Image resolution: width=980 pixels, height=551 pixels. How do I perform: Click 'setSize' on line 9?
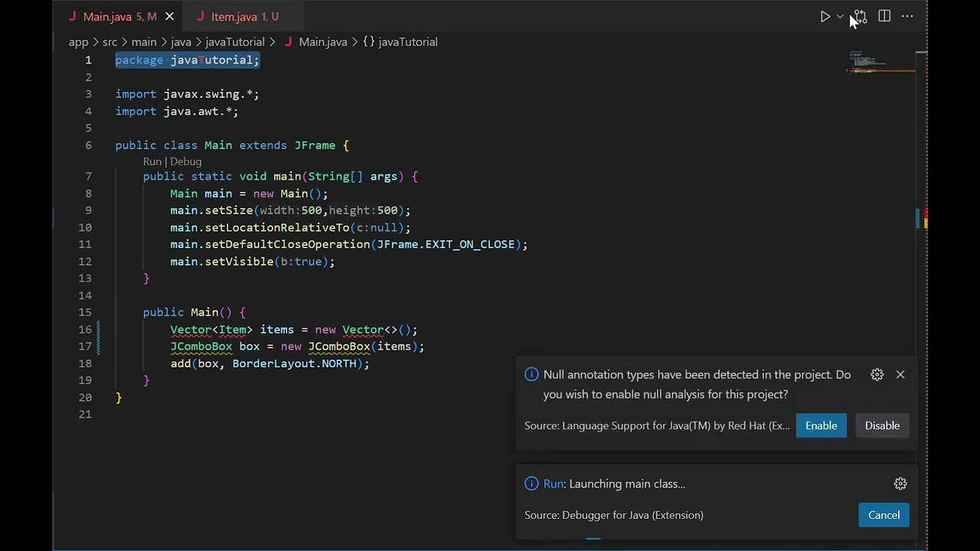pos(229,210)
